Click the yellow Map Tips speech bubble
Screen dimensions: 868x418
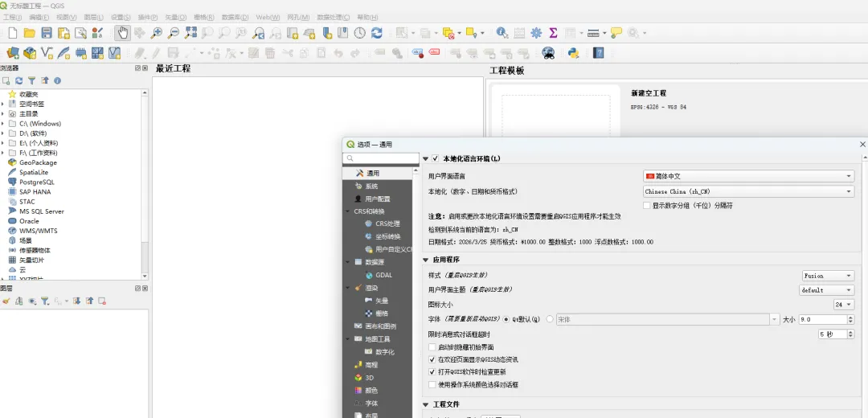click(616, 33)
